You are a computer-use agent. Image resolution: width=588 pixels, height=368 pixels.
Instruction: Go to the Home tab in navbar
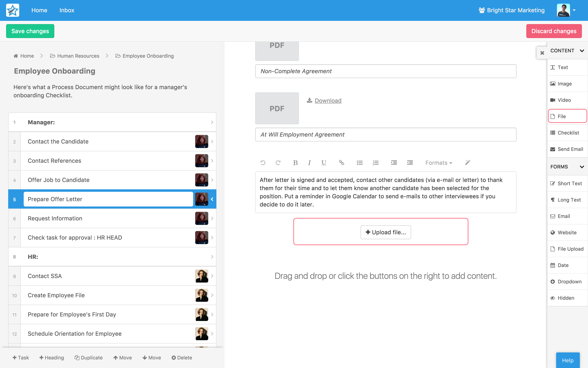(x=39, y=10)
